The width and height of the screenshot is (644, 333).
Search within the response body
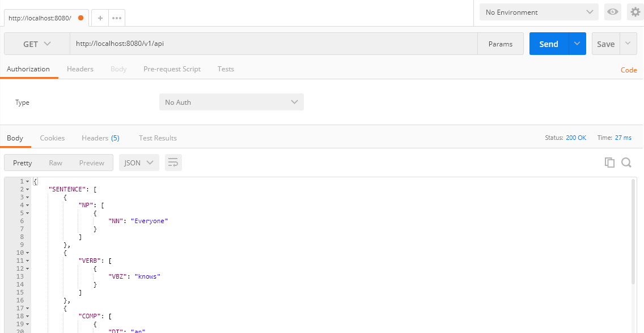pyautogui.click(x=626, y=163)
